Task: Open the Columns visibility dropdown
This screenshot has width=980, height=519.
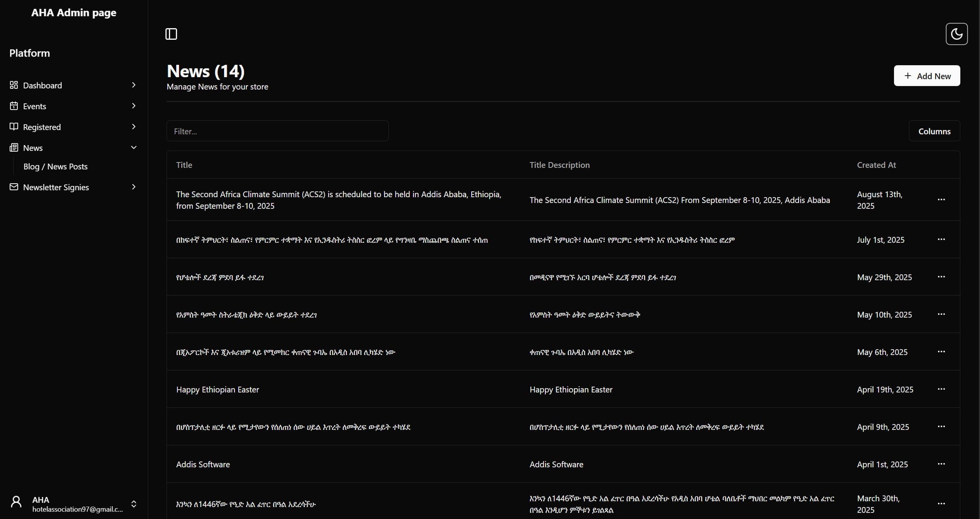Action: [x=934, y=131]
